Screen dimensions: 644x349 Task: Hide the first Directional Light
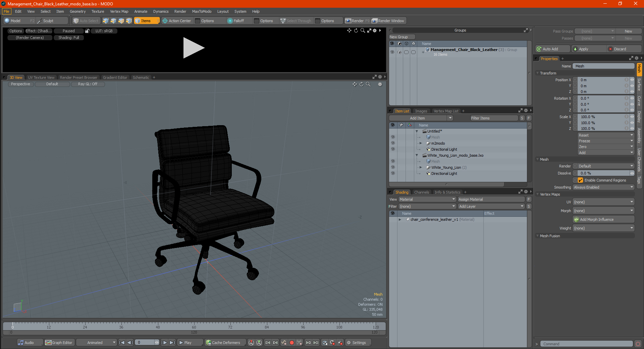click(x=393, y=149)
